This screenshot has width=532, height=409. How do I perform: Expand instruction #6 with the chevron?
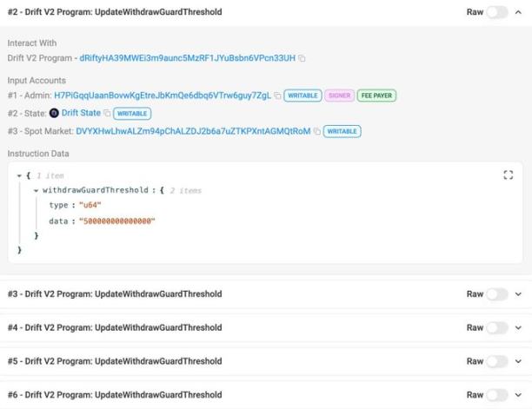pyautogui.click(x=519, y=395)
